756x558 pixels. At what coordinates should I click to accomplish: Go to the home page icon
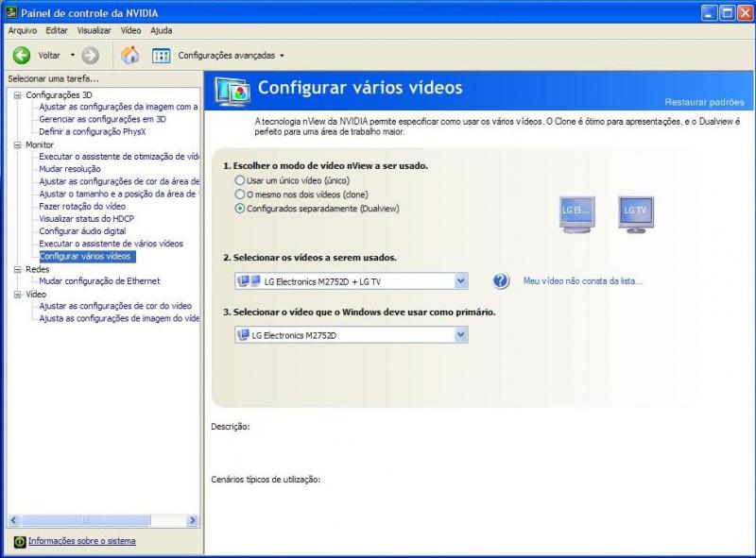tap(129, 56)
